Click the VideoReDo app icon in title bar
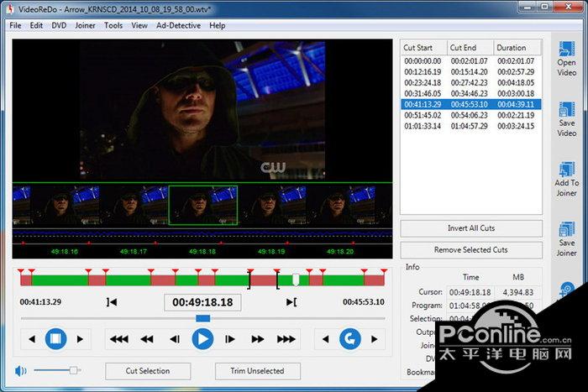 [x=10, y=9]
